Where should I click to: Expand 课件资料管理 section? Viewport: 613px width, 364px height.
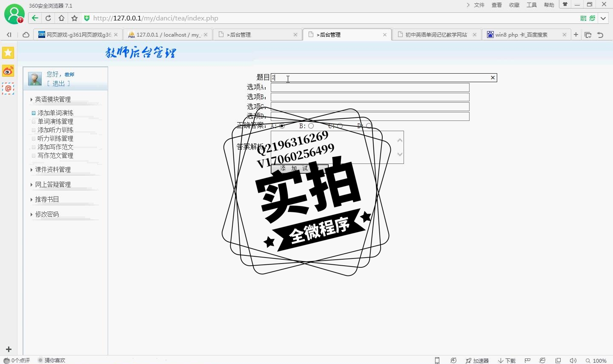(53, 169)
